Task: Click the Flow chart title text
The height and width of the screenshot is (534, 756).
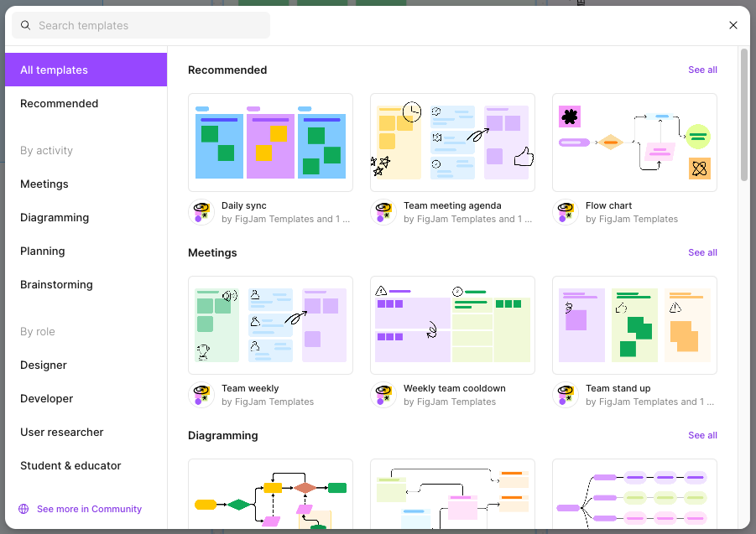Action: [608, 205]
